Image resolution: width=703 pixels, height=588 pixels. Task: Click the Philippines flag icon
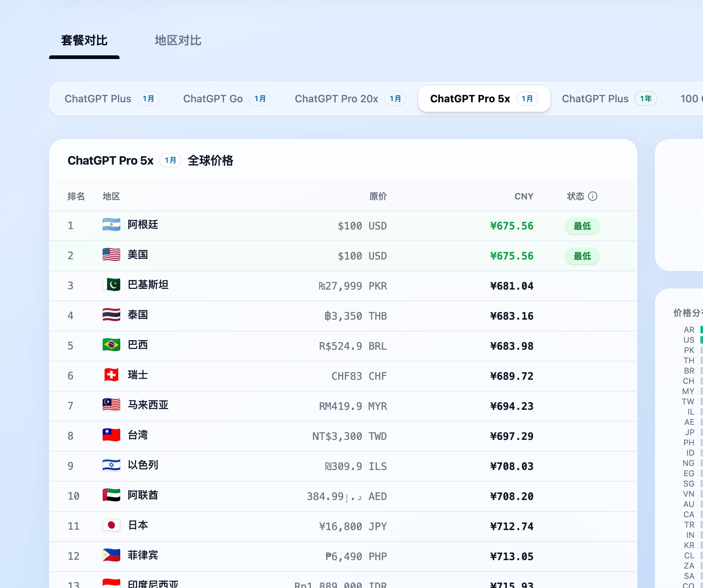coord(111,555)
